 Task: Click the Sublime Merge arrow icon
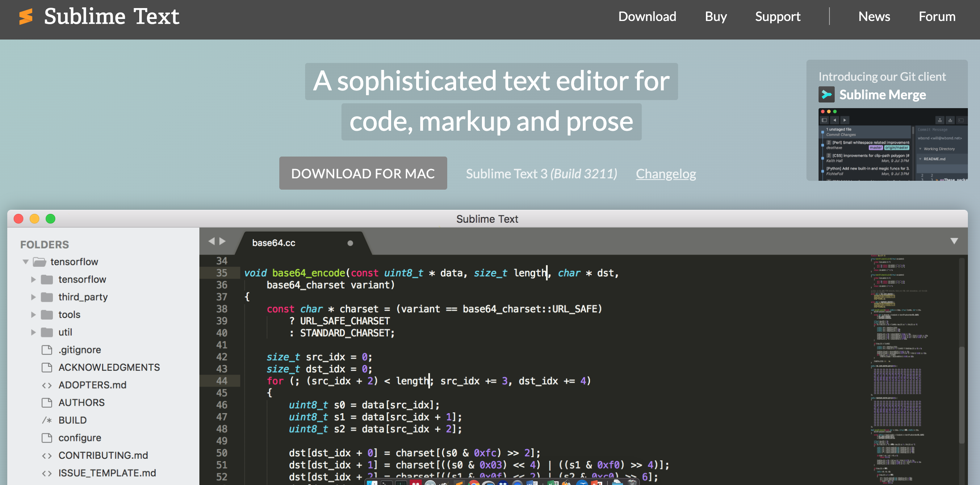click(x=827, y=95)
